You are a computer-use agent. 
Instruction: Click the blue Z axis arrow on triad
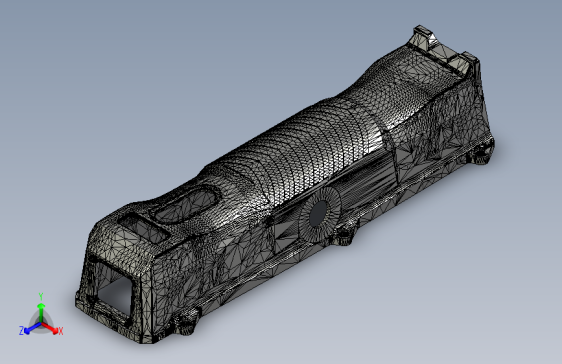pyautogui.click(x=33, y=328)
